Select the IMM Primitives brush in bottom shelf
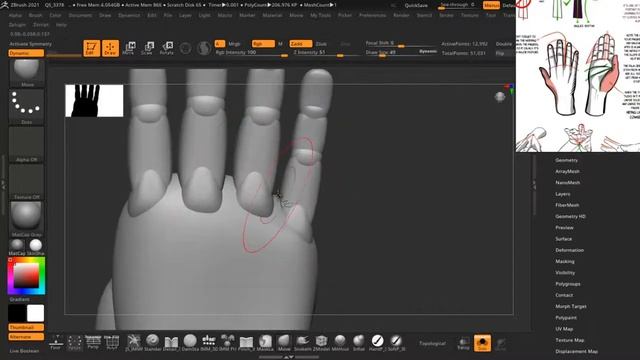 click(x=227, y=342)
